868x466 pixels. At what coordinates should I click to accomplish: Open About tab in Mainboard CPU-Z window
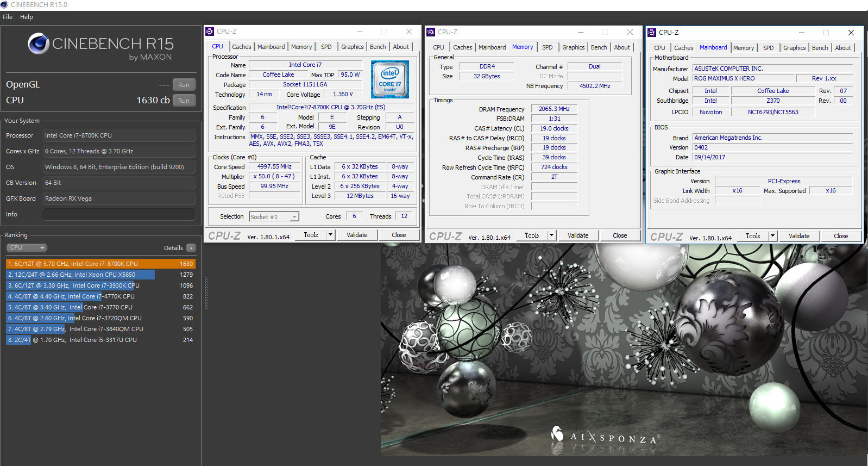843,48
